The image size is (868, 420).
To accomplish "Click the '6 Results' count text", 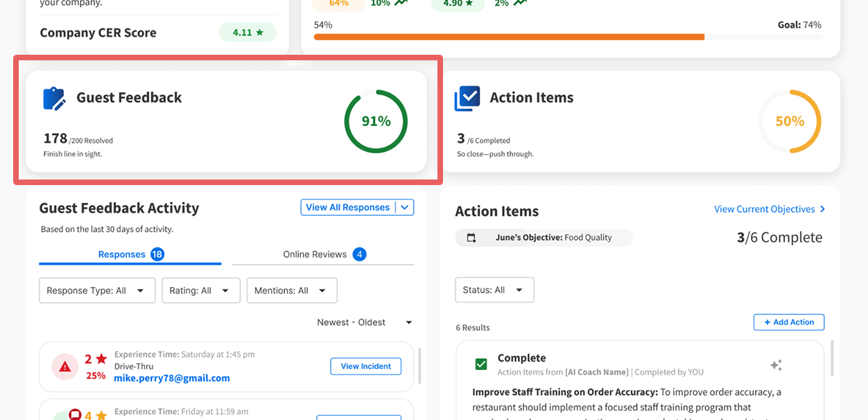I will pos(473,328).
